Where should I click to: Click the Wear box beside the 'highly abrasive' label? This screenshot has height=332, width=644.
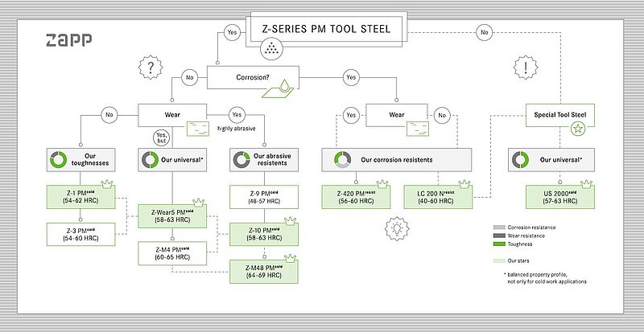(172, 115)
